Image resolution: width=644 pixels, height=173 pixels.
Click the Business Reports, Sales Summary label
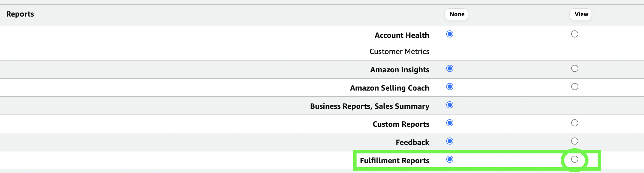click(x=369, y=106)
